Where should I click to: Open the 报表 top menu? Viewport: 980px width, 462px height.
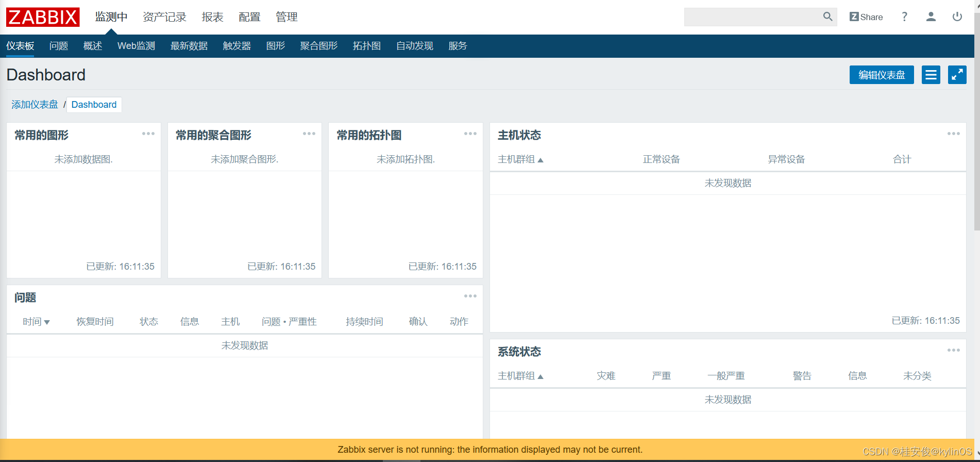click(x=212, y=17)
